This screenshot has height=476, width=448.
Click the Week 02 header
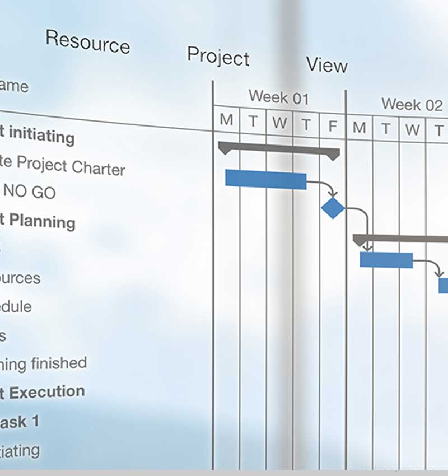(x=412, y=105)
